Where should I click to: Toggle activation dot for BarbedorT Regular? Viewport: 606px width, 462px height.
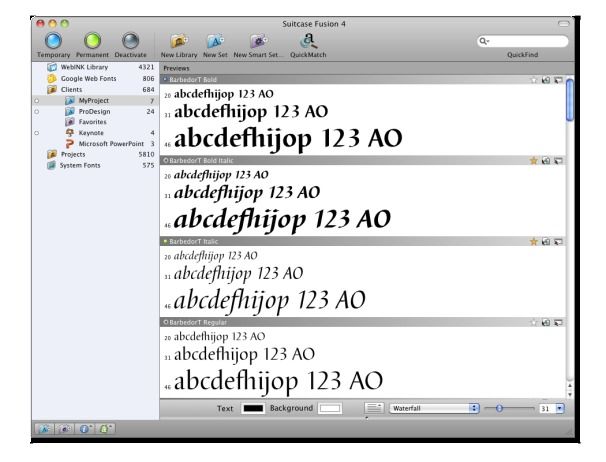(x=165, y=322)
